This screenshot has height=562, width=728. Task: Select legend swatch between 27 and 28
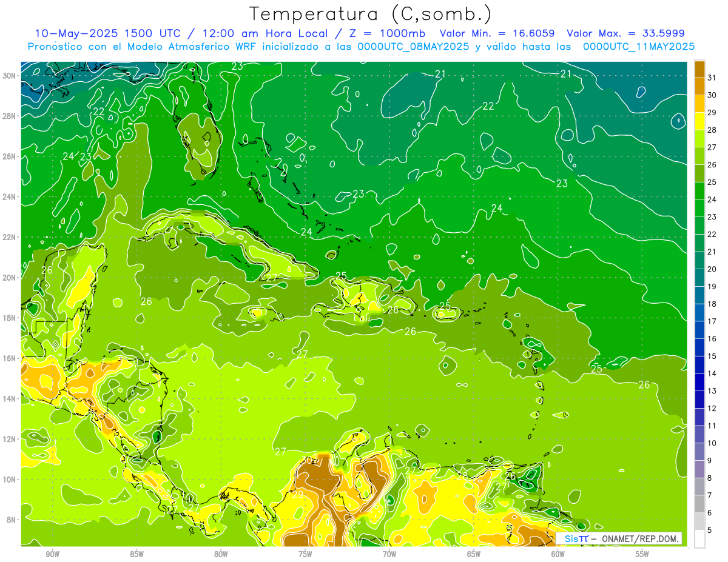pyautogui.click(x=699, y=138)
